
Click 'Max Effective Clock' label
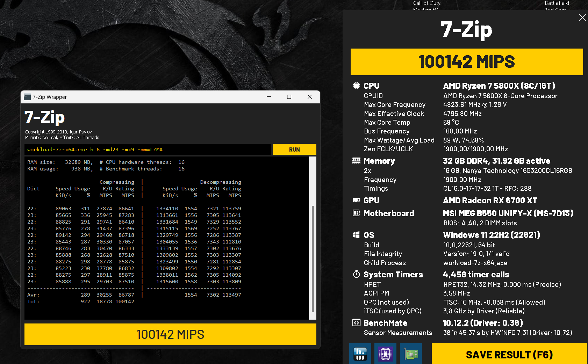pos(394,114)
